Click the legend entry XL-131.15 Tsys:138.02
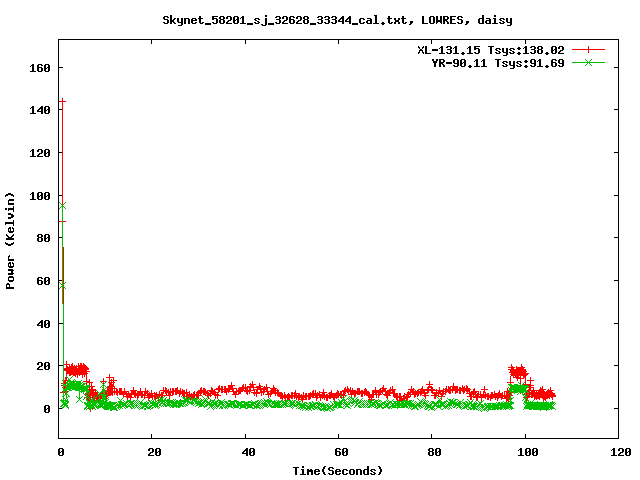This screenshot has width=640, height=480. [491, 50]
